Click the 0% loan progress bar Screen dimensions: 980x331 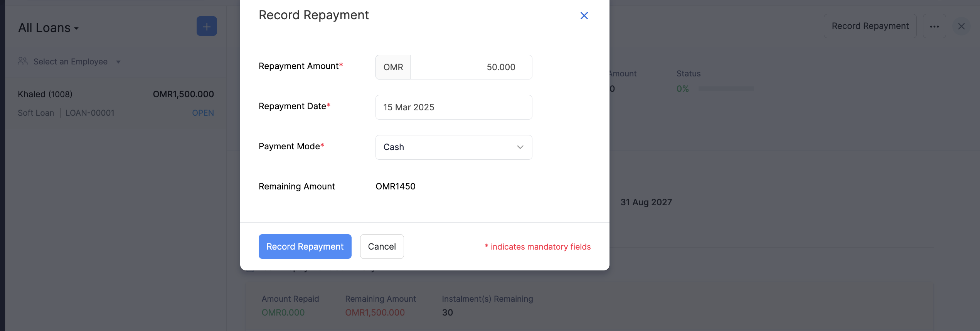[x=727, y=88]
